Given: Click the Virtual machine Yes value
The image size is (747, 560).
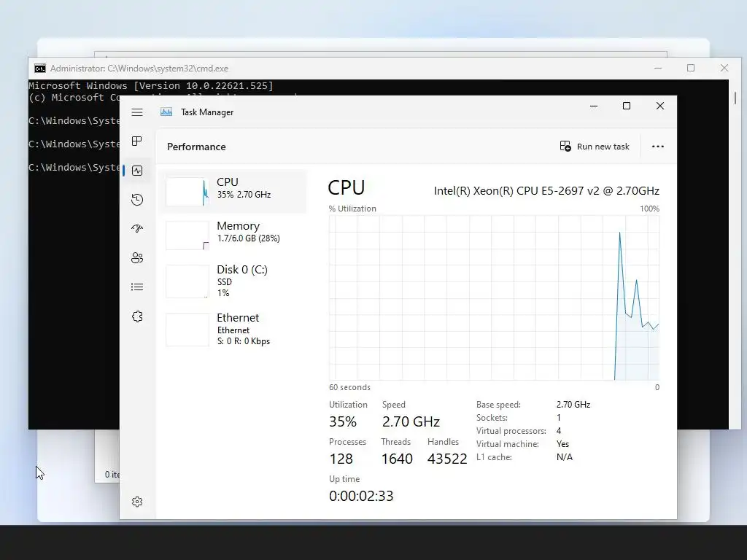Looking at the screenshot, I should (x=562, y=444).
